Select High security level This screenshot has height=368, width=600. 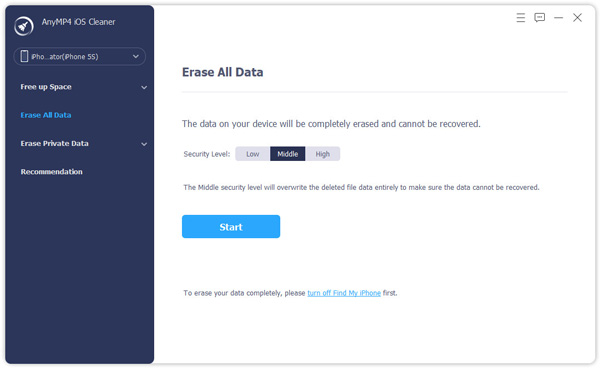pos(323,154)
